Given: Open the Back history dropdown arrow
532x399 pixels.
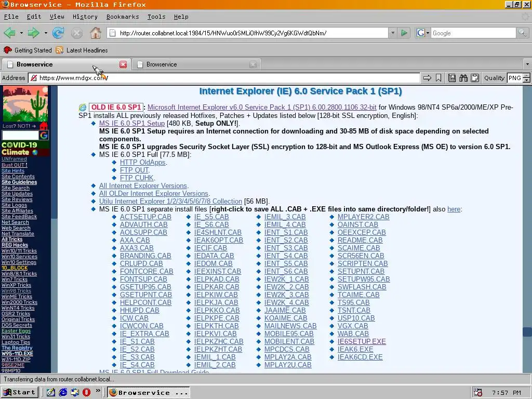Looking at the screenshot, I should tap(21, 33).
